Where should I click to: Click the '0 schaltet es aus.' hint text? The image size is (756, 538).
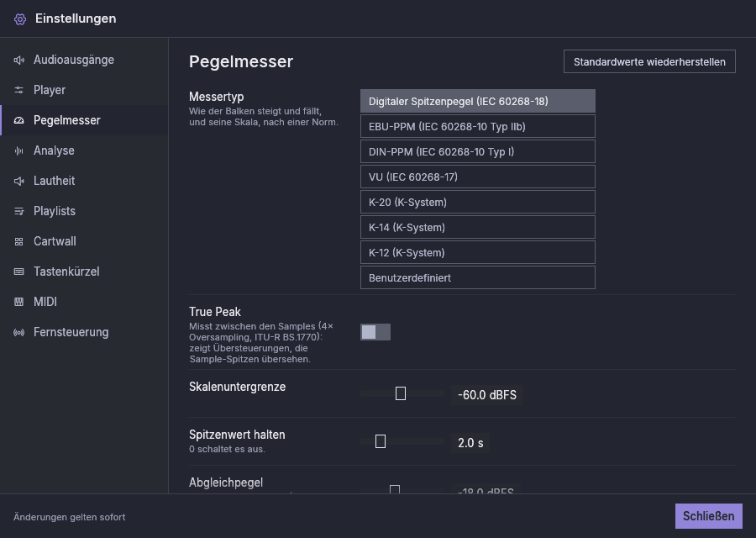tap(227, 449)
